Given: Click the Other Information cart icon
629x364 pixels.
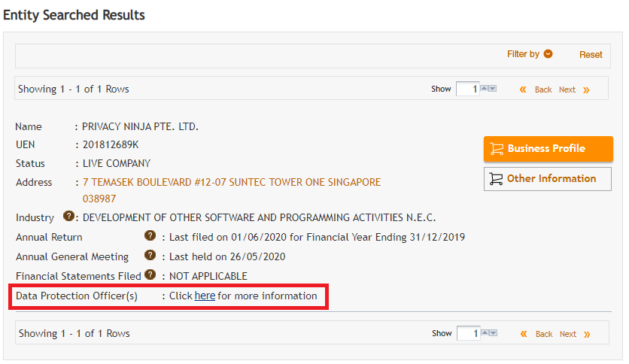Looking at the screenshot, I should [497, 179].
